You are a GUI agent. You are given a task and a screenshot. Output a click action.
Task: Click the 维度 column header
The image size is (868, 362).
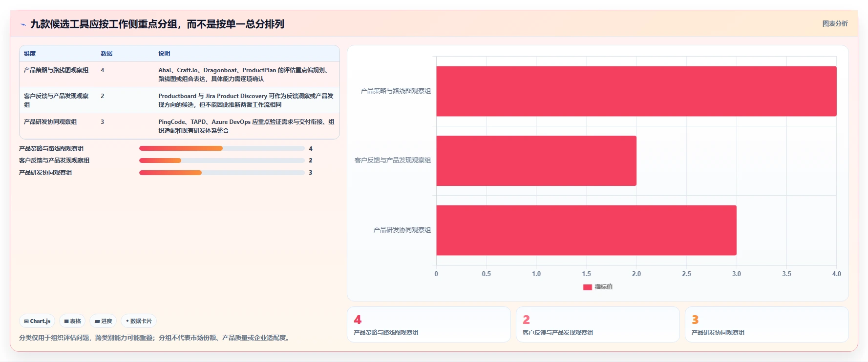coord(30,54)
